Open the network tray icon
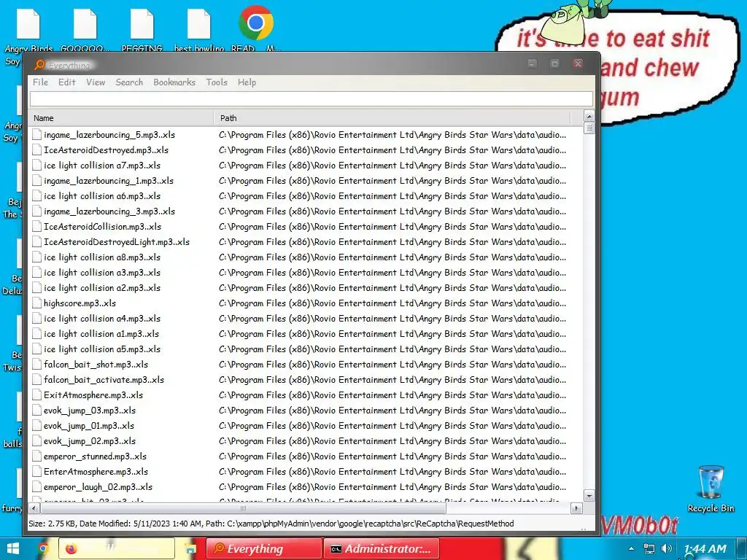The width and height of the screenshot is (747, 560). coord(649,548)
